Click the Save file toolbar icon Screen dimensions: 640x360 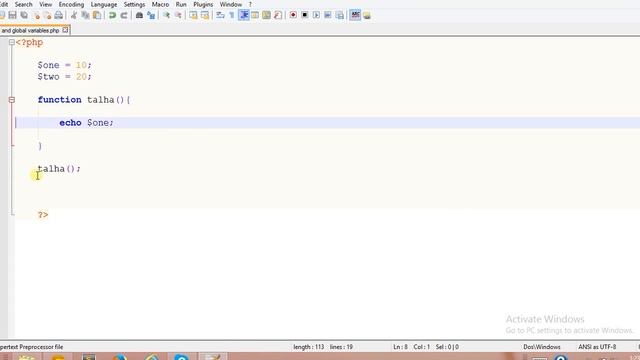[x=13, y=15]
